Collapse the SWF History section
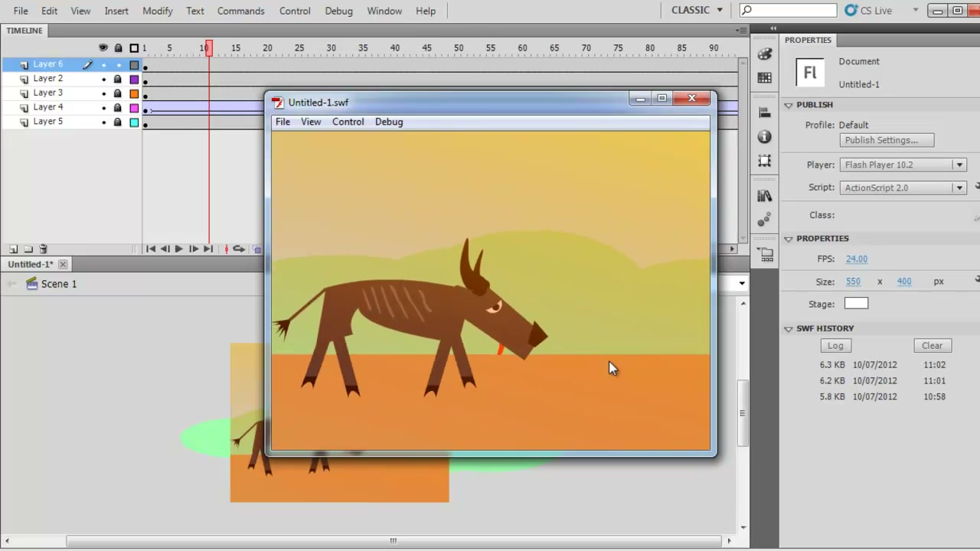The image size is (980, 551). pyautogui.click(x=789, y=328)
